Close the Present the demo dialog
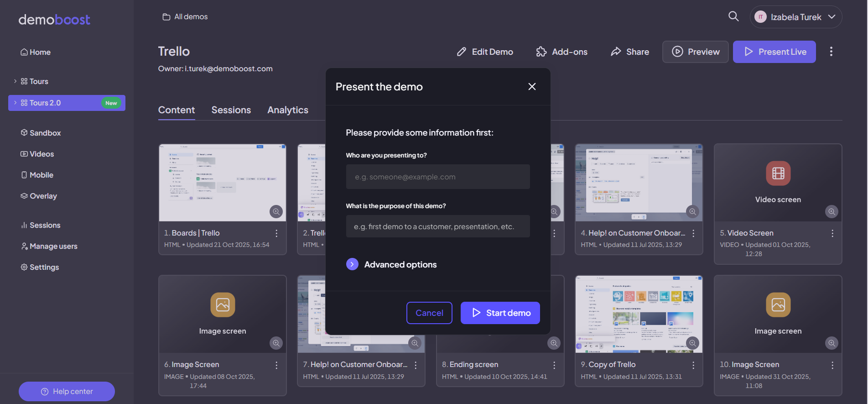The height and width of the screenshot is (404, 868). [532, 87]
